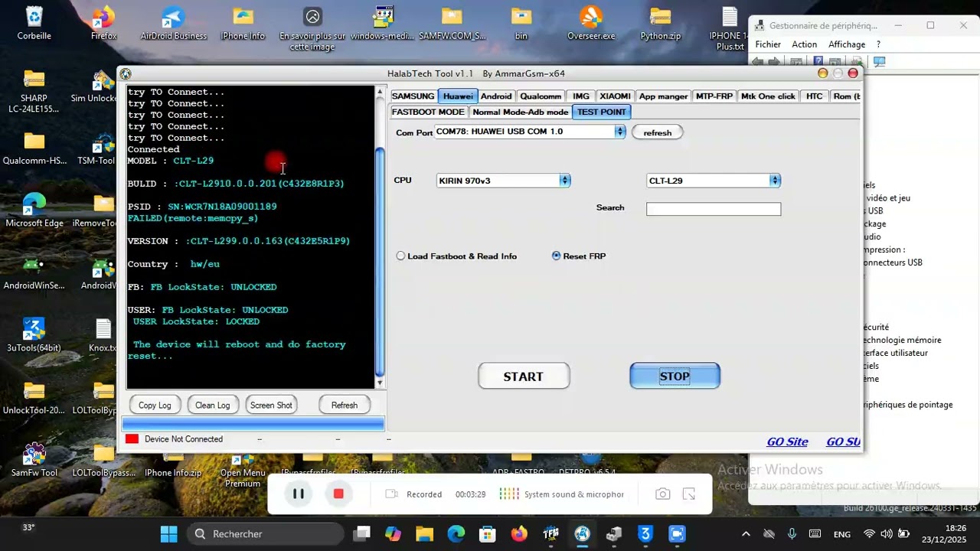The width and height of the screenshot is (980, 551).
Task: Launch Overseer.exe from the desktop
Action: click(x=591, y=23)
